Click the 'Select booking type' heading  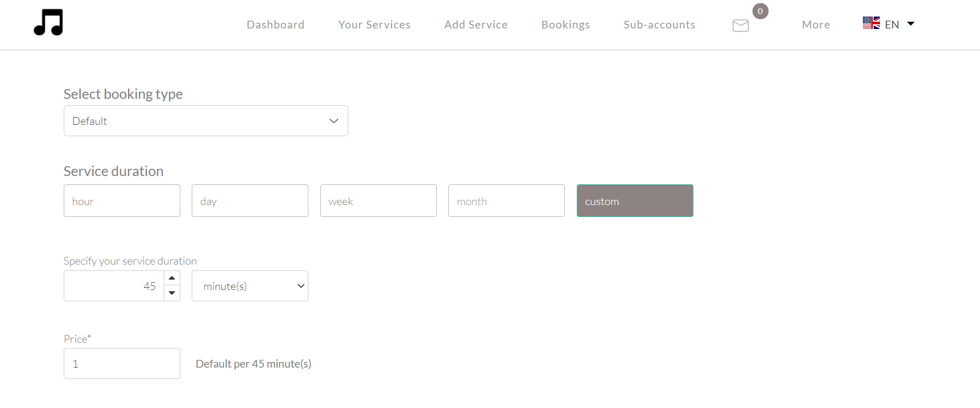pyautogui.click(x=123, y=94)
